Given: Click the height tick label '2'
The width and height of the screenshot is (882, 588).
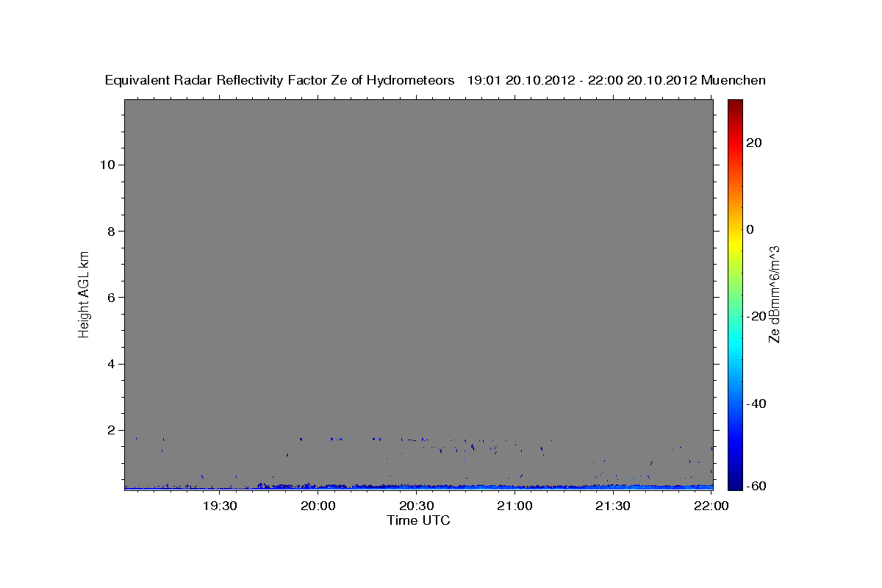Looking at the screenshot, I should tap(110, 430).
